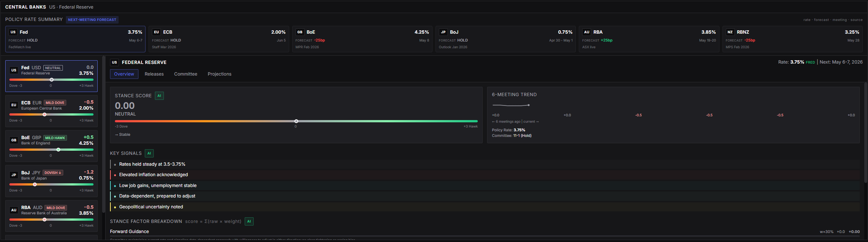Click the AI badge next to KEY SIGNALS
The height and width of the screenshot is (242, 868).
pos(149,153)
